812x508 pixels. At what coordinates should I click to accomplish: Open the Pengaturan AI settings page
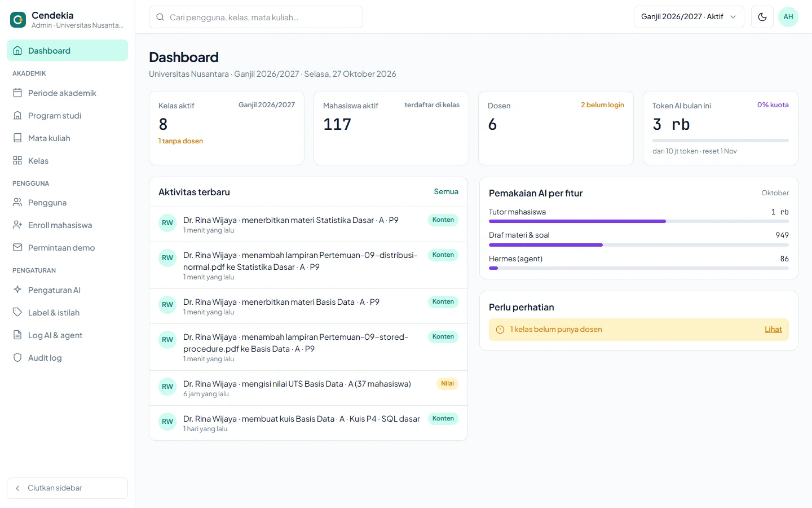pyautogui.click(x=68, y=290)
